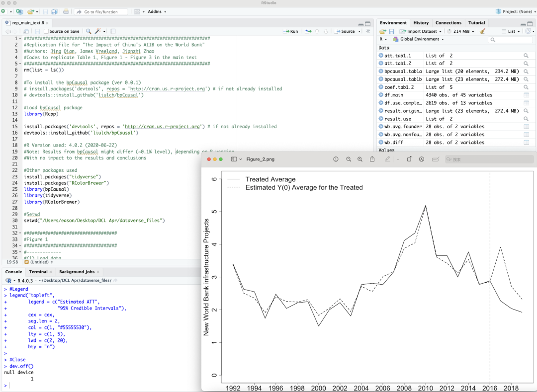Open the R language selector dropdown

point(383,39)
